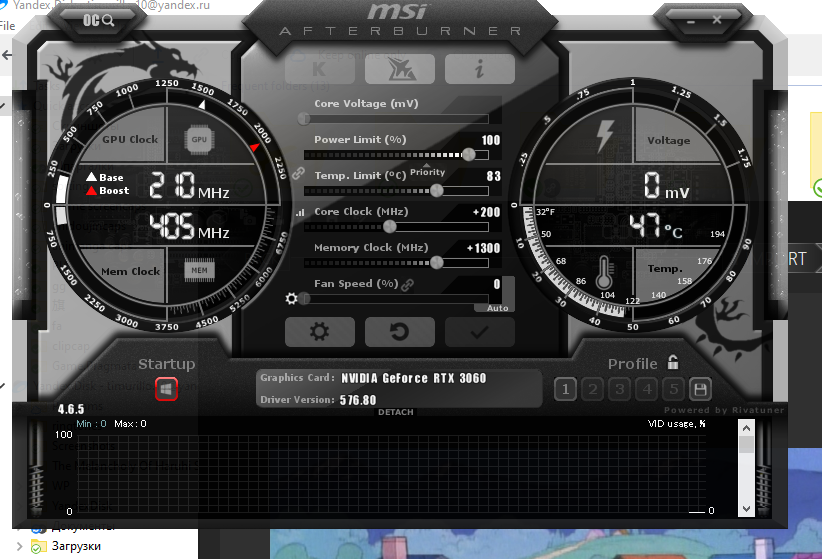Click the thermometer temperature icon

tap(604, 273)
